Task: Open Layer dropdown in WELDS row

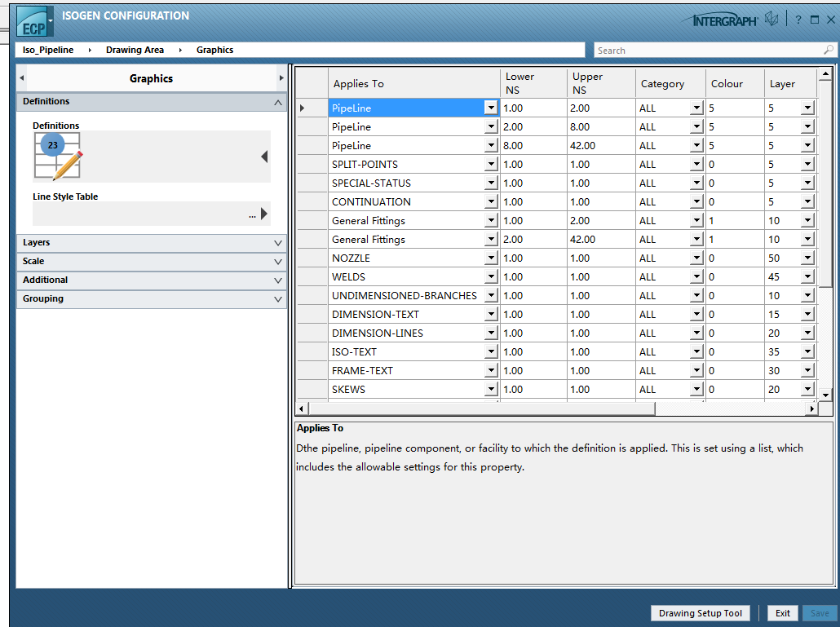Action: click(807, 277)
